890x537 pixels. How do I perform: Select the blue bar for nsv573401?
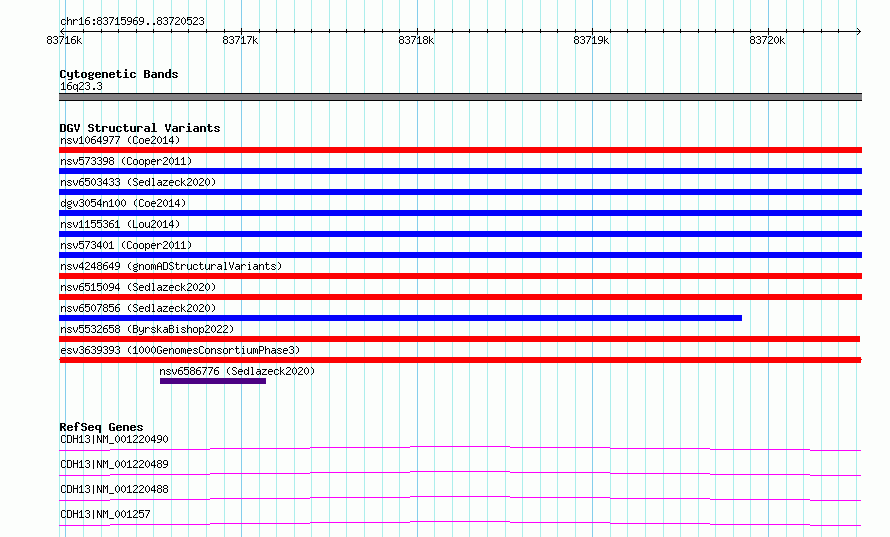(x=460, y=255)
